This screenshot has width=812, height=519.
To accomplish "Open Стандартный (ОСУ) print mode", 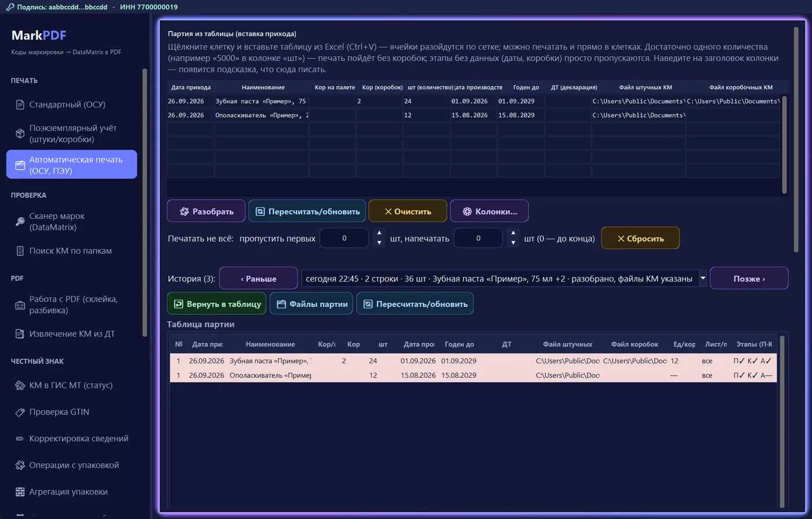I will pos(71,104).
